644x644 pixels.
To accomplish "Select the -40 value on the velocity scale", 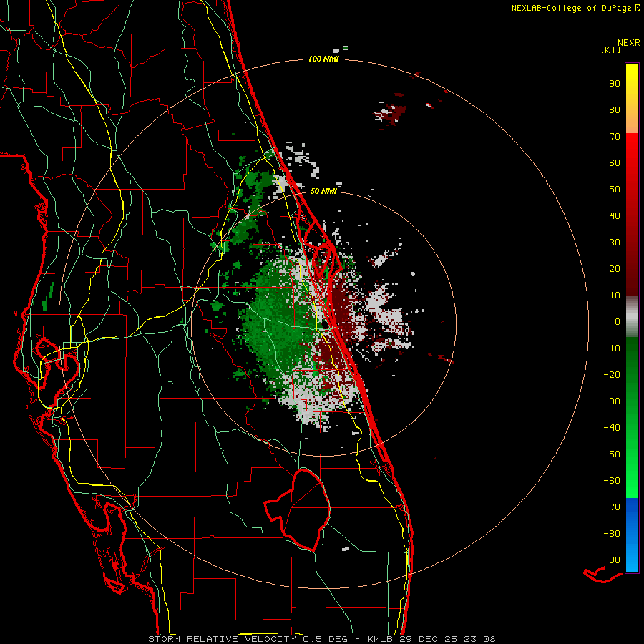I will pyautogui.click(x=612, y=428).
